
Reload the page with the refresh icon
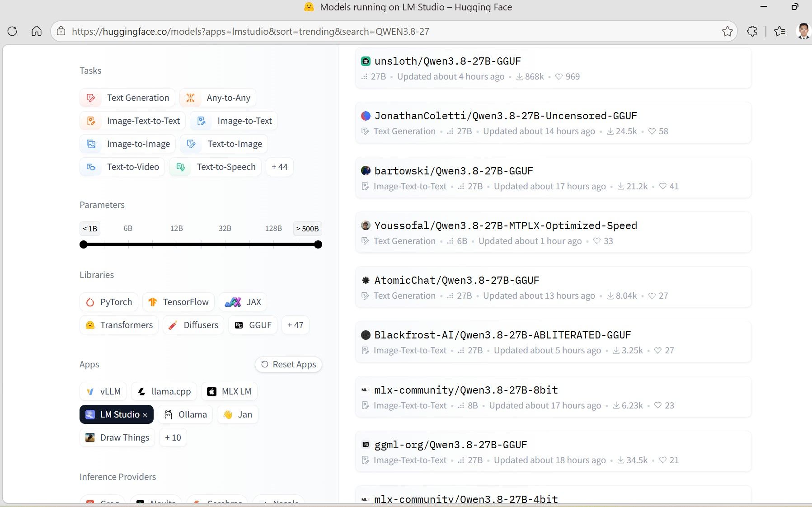coord(12,31)
